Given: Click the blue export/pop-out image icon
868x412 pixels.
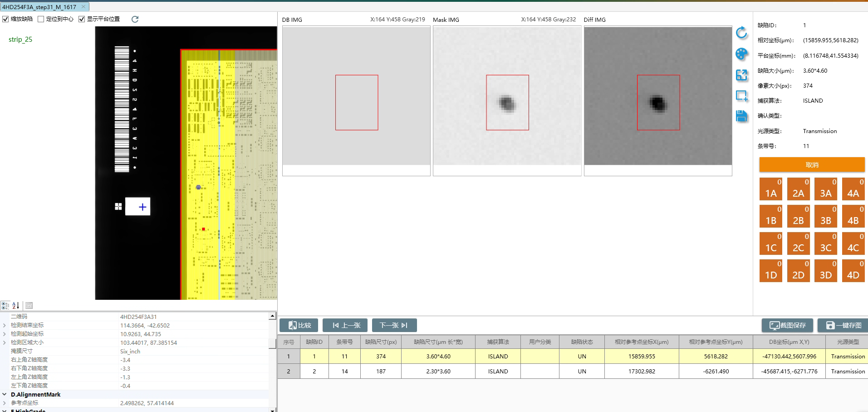Looking at the screenshot, I should click(x=741, y=75).
